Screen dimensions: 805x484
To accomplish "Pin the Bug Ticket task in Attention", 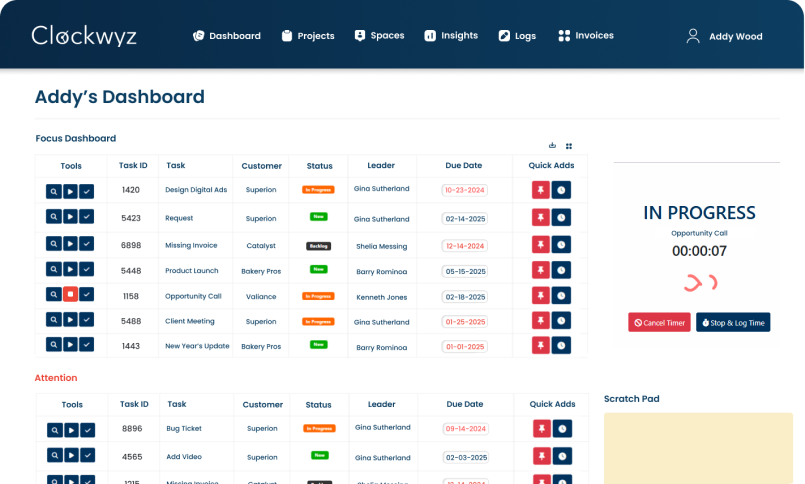I will pos(540,429).
